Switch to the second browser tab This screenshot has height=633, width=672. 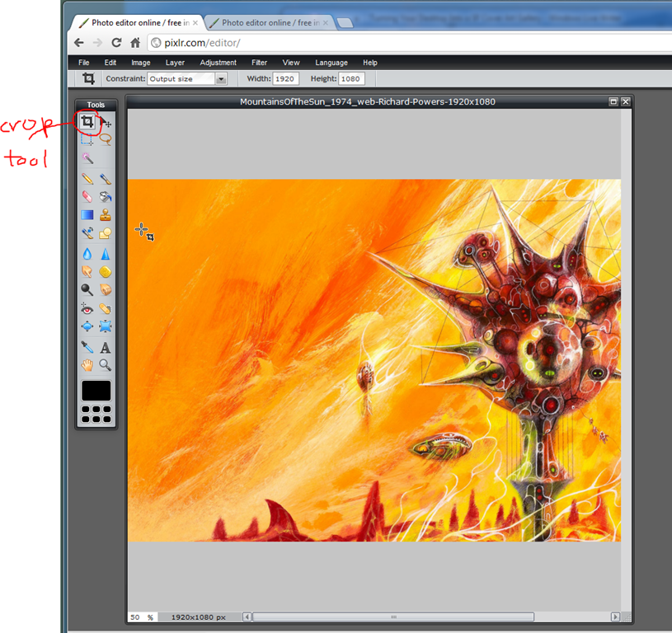point(266,23)
